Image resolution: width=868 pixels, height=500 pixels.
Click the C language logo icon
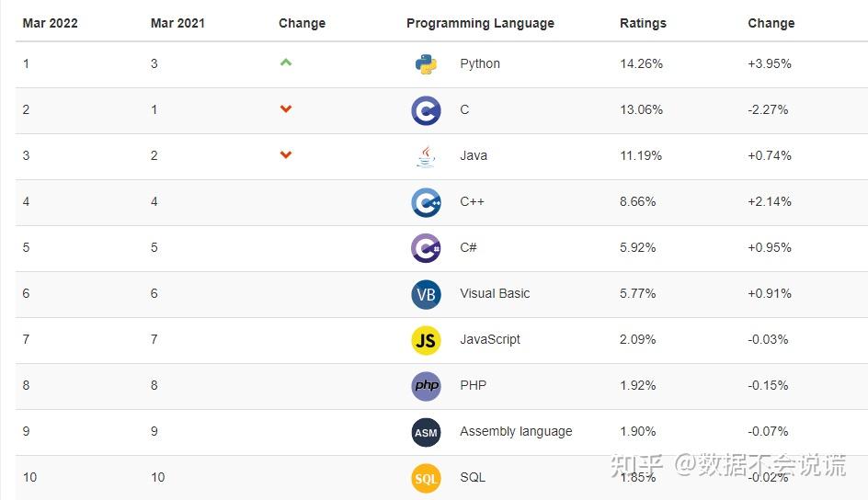426,110
